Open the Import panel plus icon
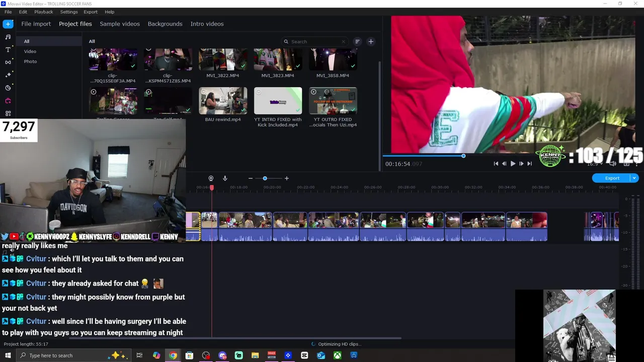The width and height of the screenshot is (644, 362). pyautogui.click(x=8, y=24)
